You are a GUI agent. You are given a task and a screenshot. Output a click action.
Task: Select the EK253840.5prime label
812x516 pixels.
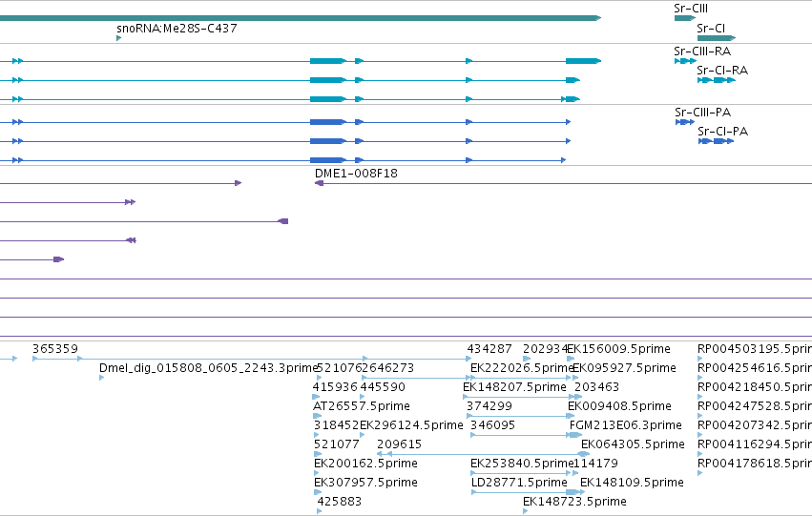click(522, 464)
